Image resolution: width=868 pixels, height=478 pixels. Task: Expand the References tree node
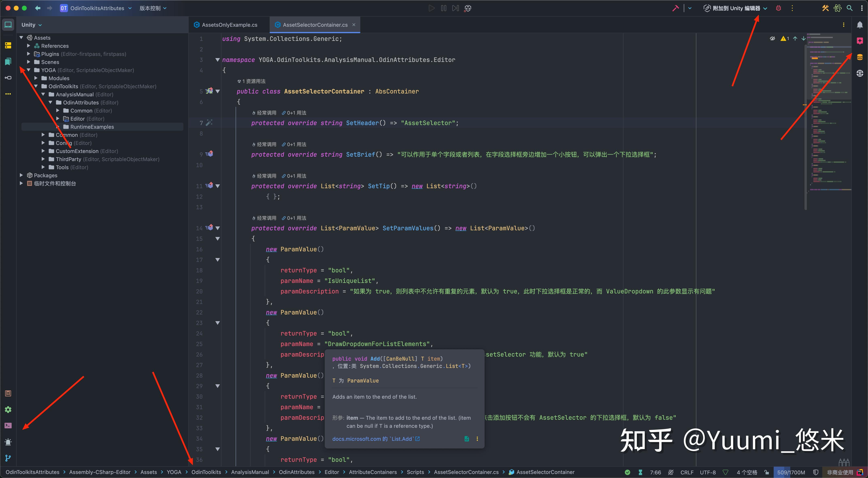point(28,46)
